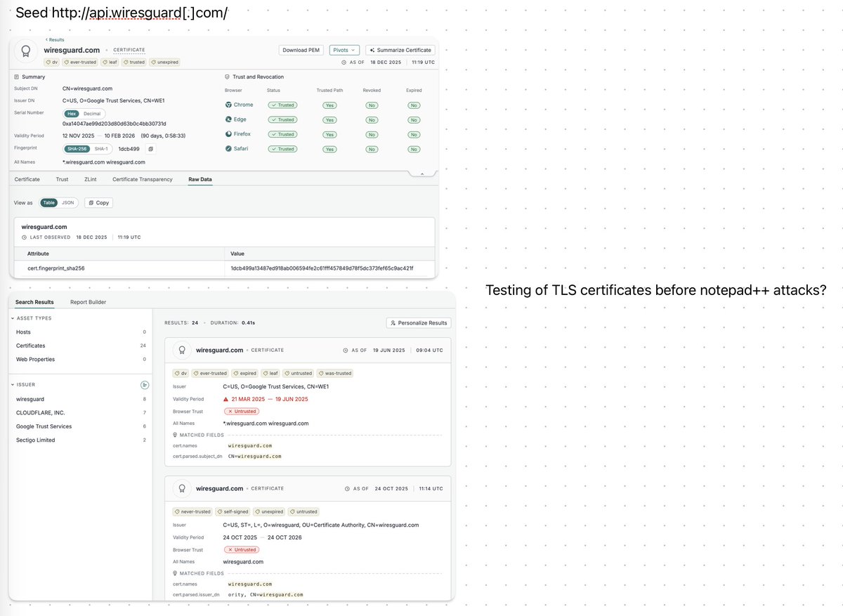Click the never-trusted tag in the second result
The height and width of the screenshot is (616, 843).
192,511
